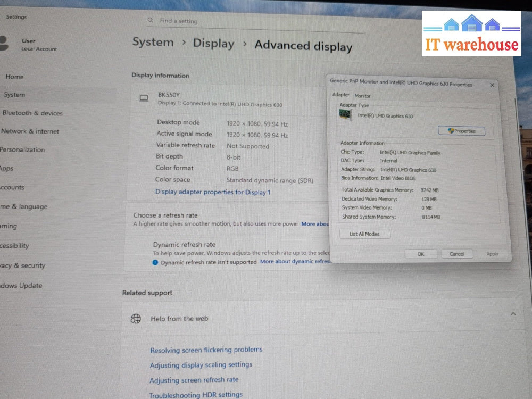
Task: Click Standard dynamic range (SDR) value
Action: point(270,180)
